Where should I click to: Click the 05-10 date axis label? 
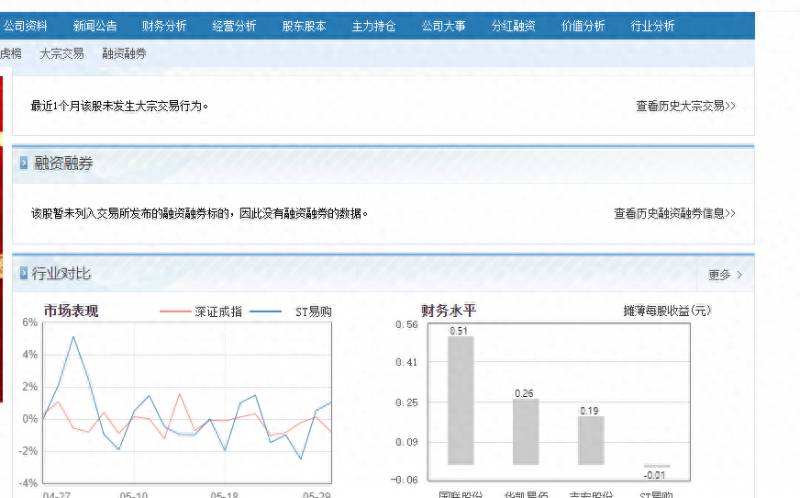tap(134, 495)
